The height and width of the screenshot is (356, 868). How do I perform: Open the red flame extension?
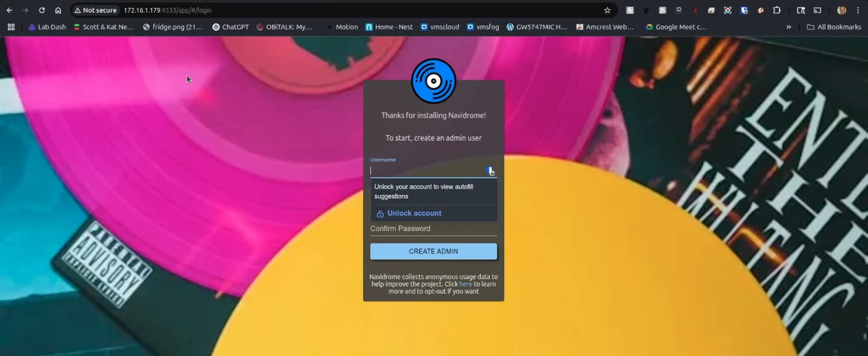click(x=695, y=10)
